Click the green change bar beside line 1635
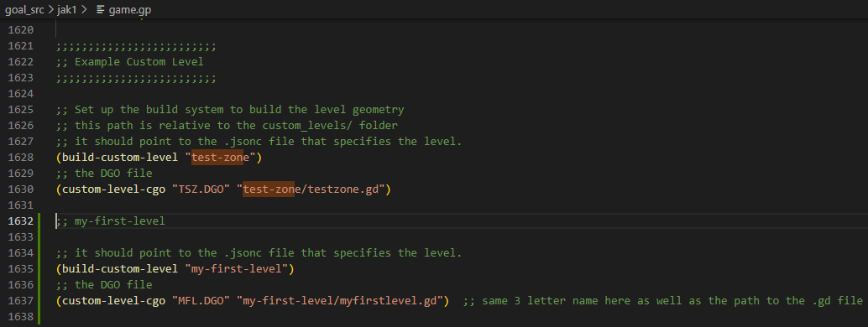 [39, 269]
